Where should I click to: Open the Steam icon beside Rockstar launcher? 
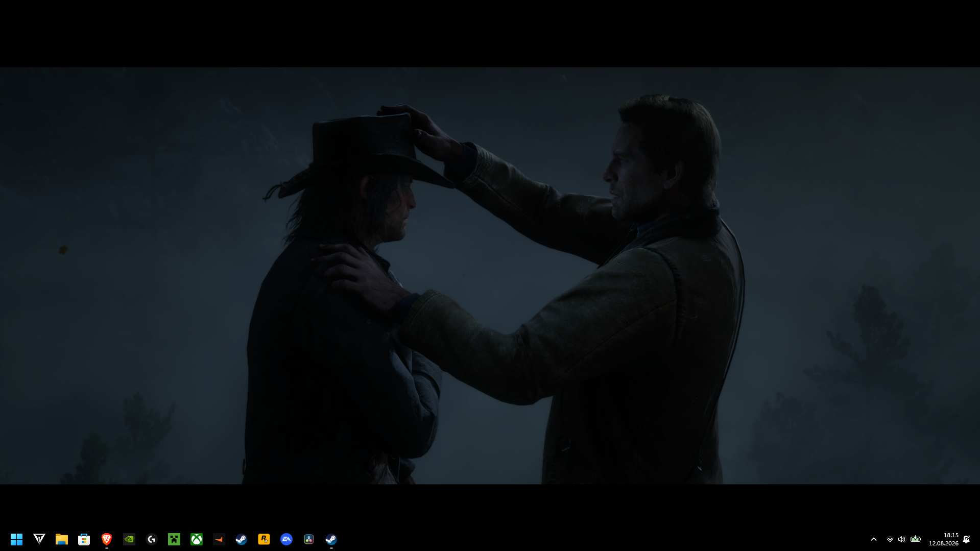tap(242, 539)
